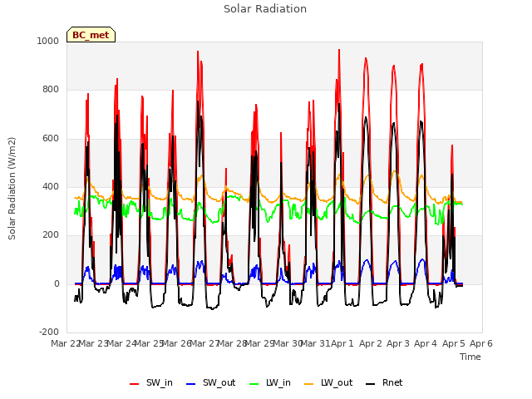Select the Rnet legend label
Viewport: 532px width, 399px height.
coord(392,382)
